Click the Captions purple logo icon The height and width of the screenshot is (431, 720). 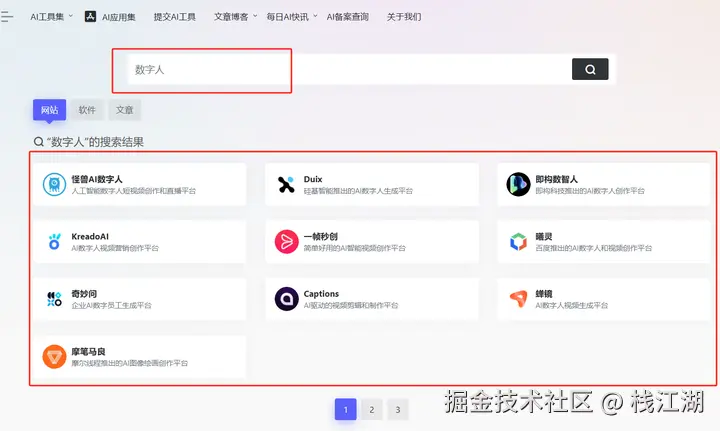[x=287, y=299]
